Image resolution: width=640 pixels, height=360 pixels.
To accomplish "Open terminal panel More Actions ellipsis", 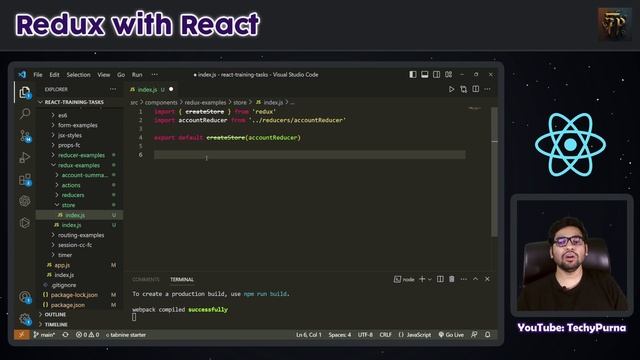I will coord(464,279).
